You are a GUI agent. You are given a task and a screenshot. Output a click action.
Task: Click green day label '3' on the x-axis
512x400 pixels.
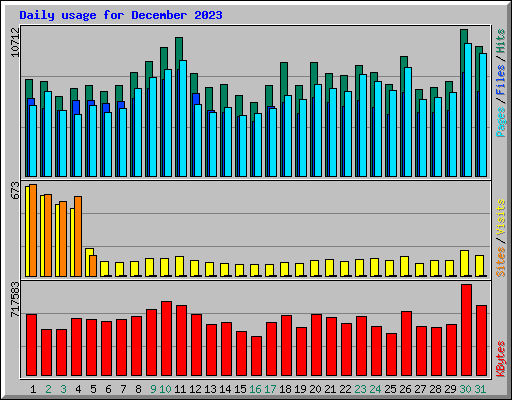pos(63,389)
